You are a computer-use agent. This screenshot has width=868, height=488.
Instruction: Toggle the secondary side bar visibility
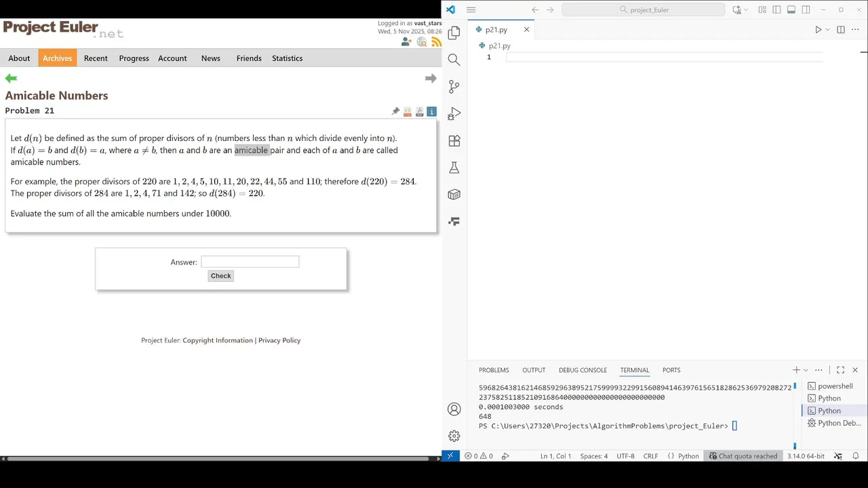806,10
